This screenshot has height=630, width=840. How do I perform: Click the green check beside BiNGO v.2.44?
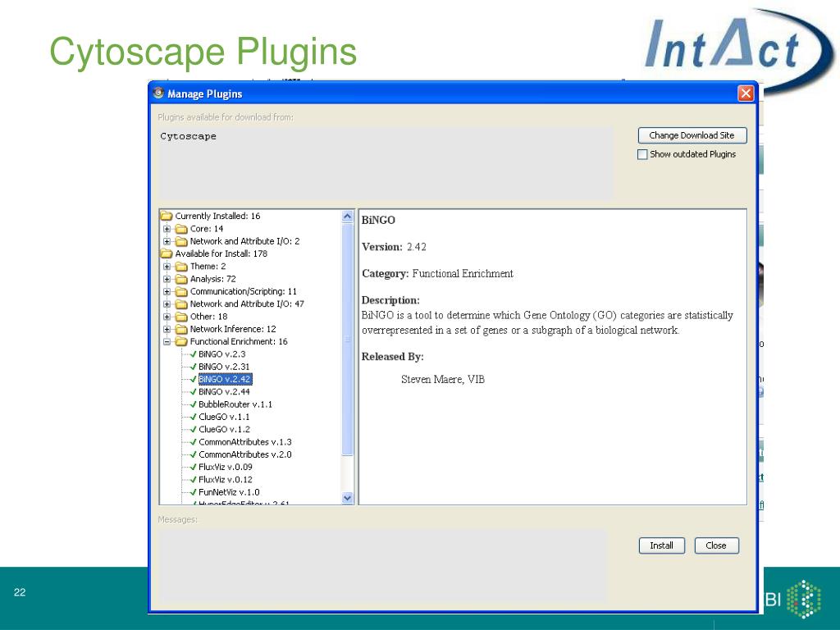tap(194, 391)
